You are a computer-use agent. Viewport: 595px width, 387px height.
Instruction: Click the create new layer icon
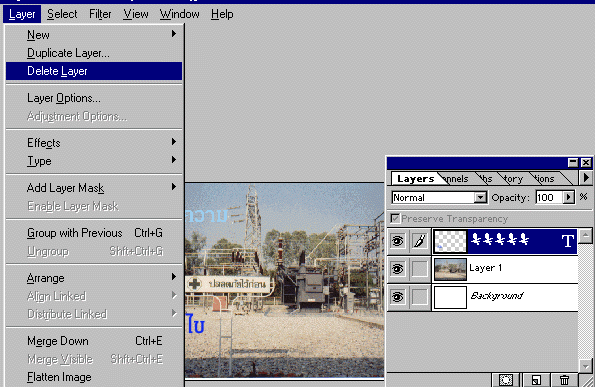tap(535, 379)
